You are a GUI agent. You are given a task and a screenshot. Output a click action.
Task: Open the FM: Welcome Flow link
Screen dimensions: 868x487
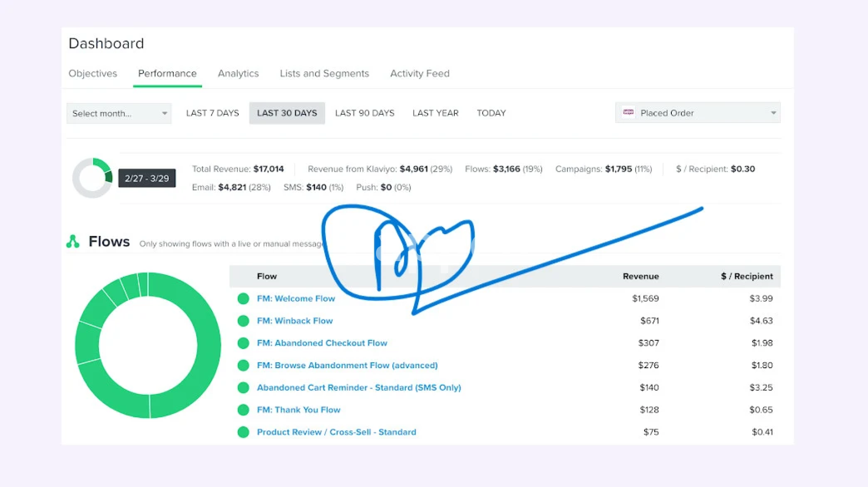click(296, 299)
